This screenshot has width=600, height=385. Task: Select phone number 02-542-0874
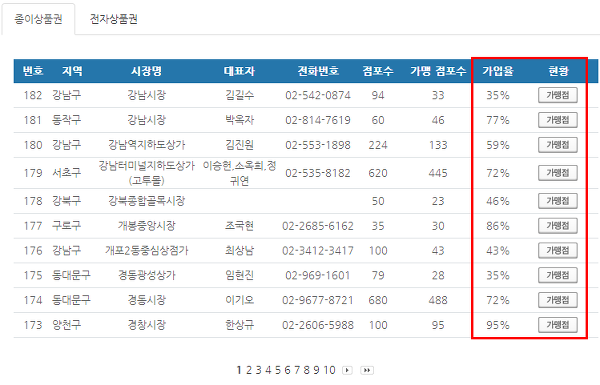coord(318,95)
